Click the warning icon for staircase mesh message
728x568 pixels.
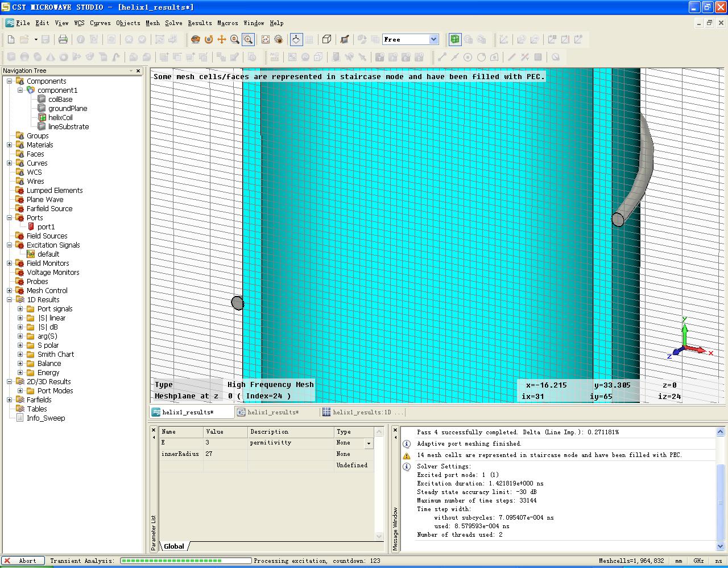[x=407, y=455]
